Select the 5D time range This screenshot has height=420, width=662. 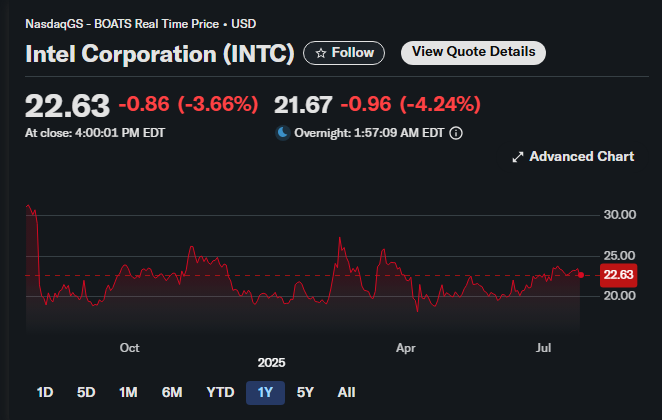tap(86, 393)
